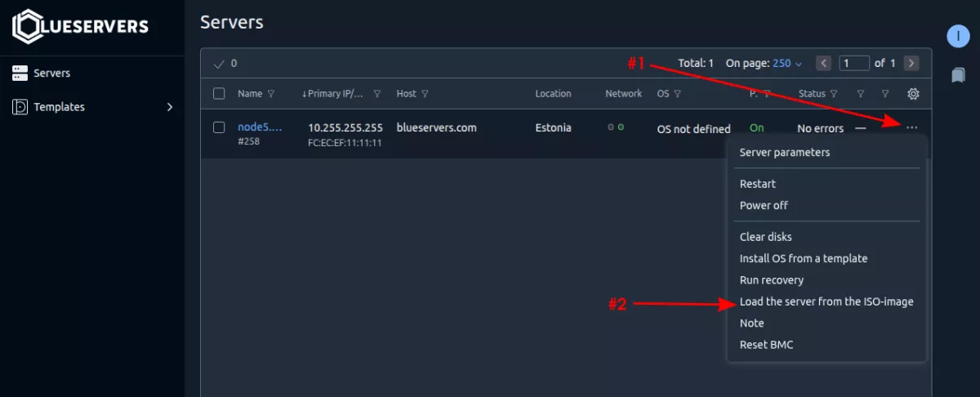The image size is (980, 397).
Task: Choose Load the server from the ISO-image
Action: pos(826,302)
